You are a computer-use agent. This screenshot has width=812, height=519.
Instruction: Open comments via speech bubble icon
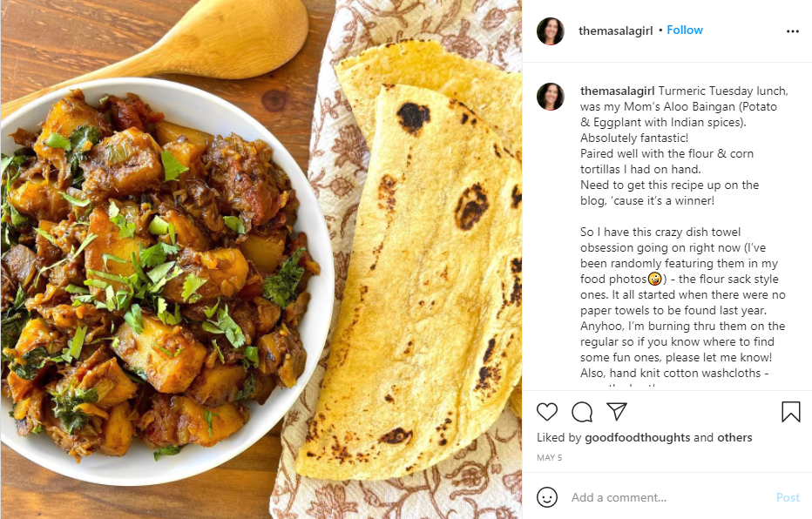pos(582,412)
